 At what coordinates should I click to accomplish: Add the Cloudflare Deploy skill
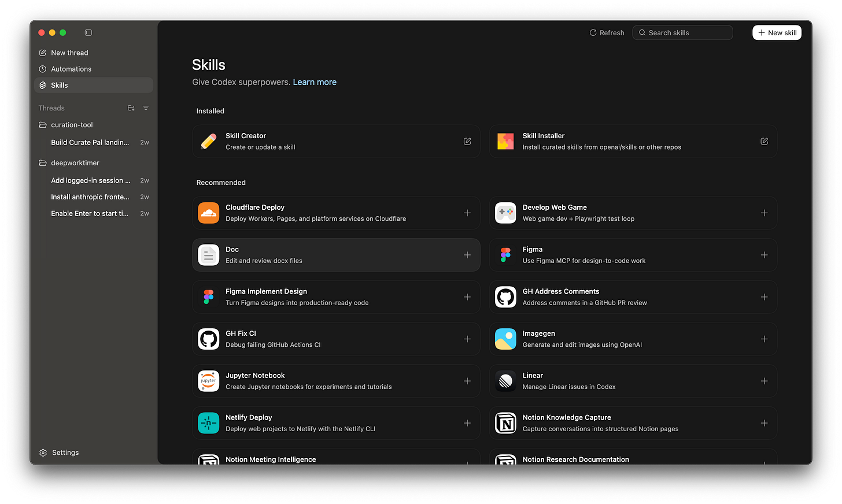pos(467,213)
